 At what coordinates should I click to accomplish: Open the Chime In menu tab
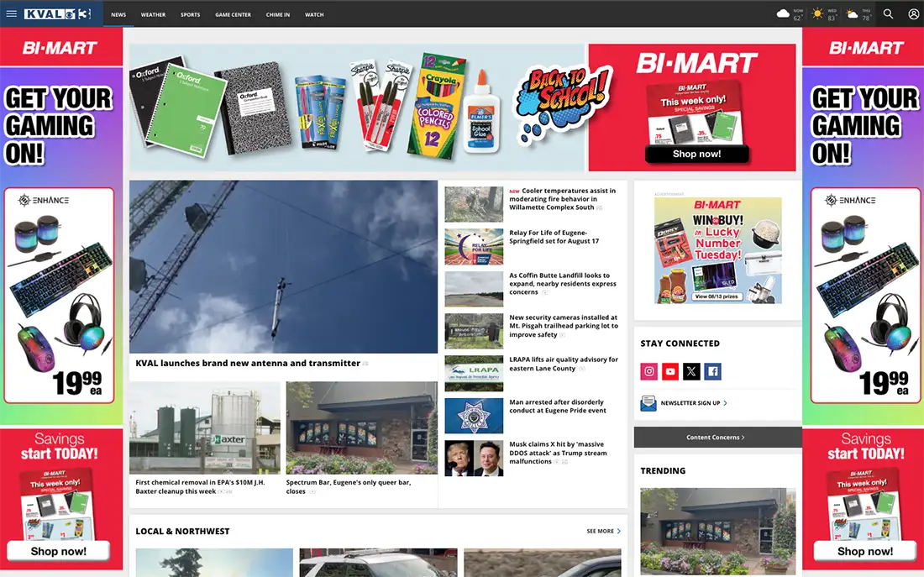277,15
